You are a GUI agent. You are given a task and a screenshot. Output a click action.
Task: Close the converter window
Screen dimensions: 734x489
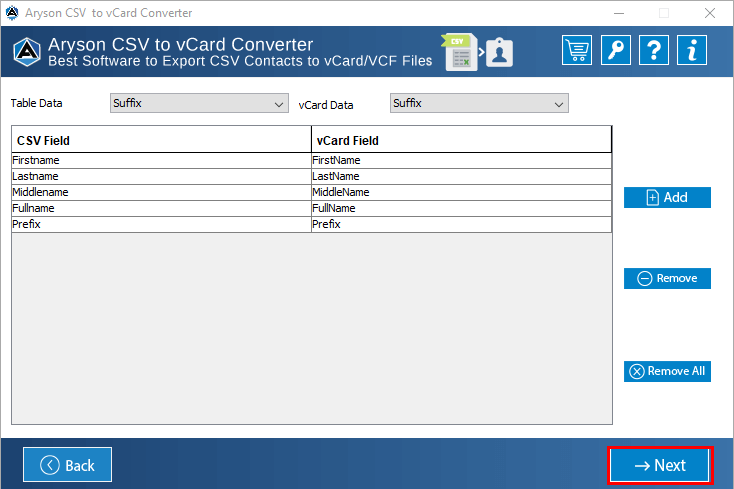[x=710, y=13]
